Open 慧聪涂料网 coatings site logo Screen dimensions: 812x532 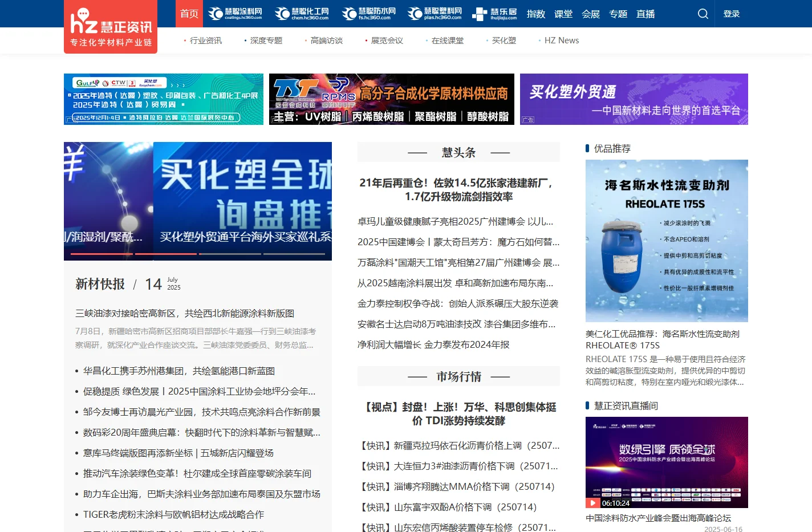tap(236, 14)
